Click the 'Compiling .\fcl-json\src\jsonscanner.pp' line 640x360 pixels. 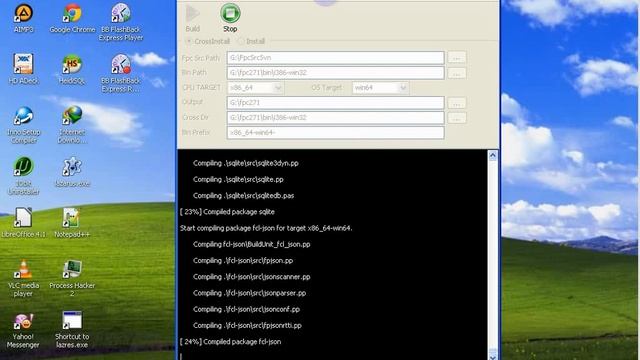251,277
